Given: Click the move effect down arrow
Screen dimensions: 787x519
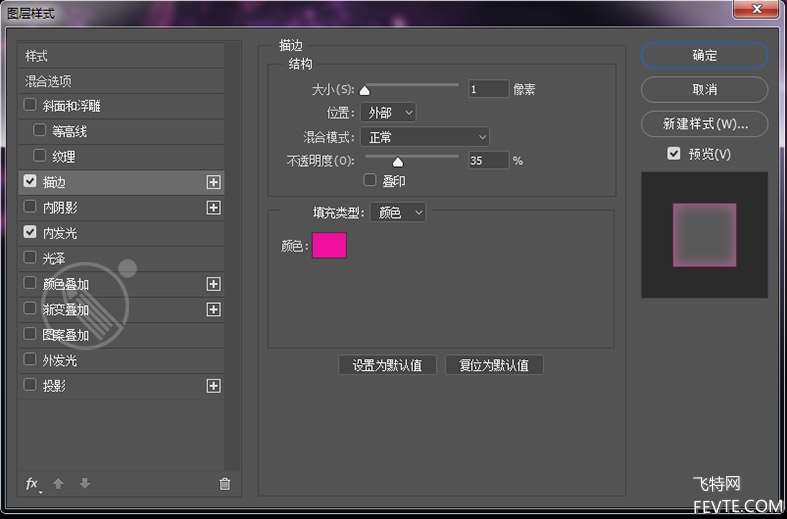Looking at the screenshot, I should [x=85, y=484].
